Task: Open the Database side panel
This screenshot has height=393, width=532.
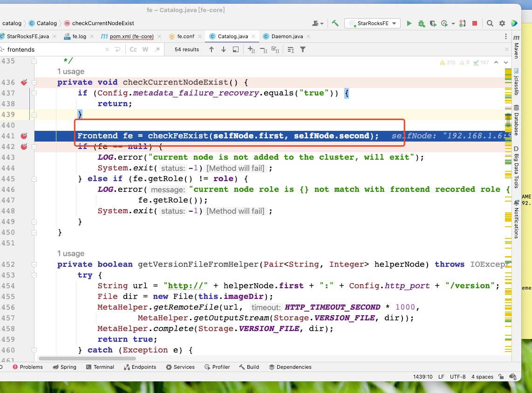Action: 516,120
